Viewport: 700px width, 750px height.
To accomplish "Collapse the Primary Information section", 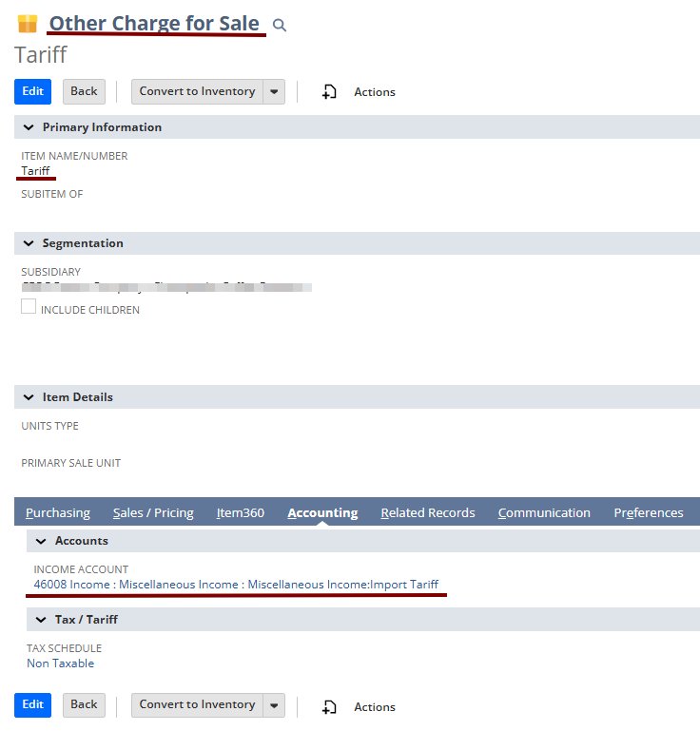I will tap(28, 127).
